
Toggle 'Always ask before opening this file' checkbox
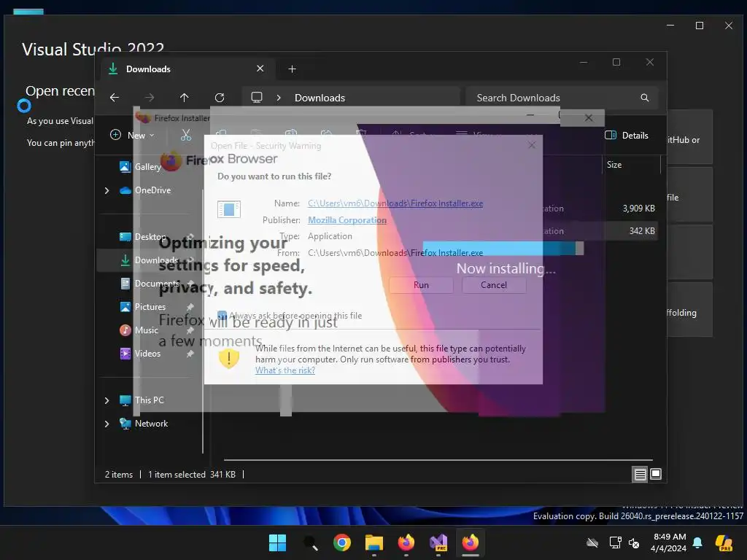pos(222,315)
